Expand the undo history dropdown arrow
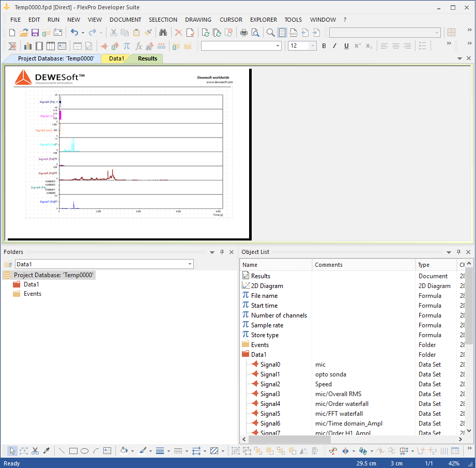 tap(83, 33)
